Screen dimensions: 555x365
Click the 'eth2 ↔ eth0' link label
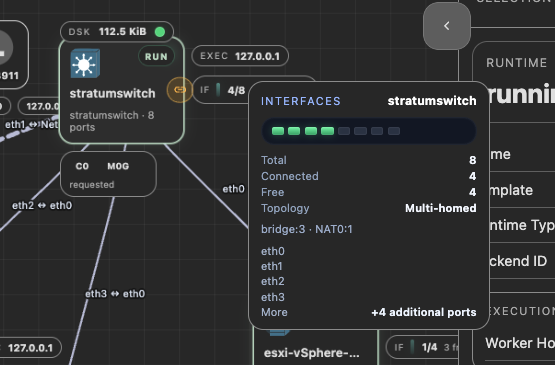[42, 205]
